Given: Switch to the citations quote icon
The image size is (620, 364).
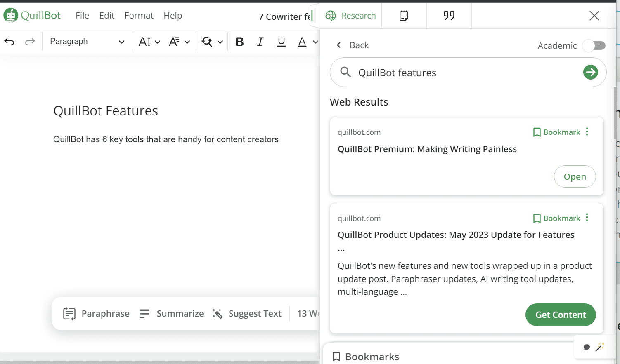Looking at the screenshot, I should (449, 16).
